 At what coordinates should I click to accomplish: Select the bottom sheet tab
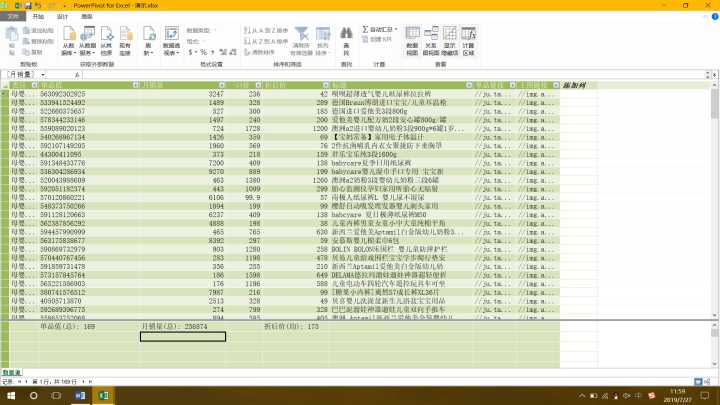coord(12,373)
